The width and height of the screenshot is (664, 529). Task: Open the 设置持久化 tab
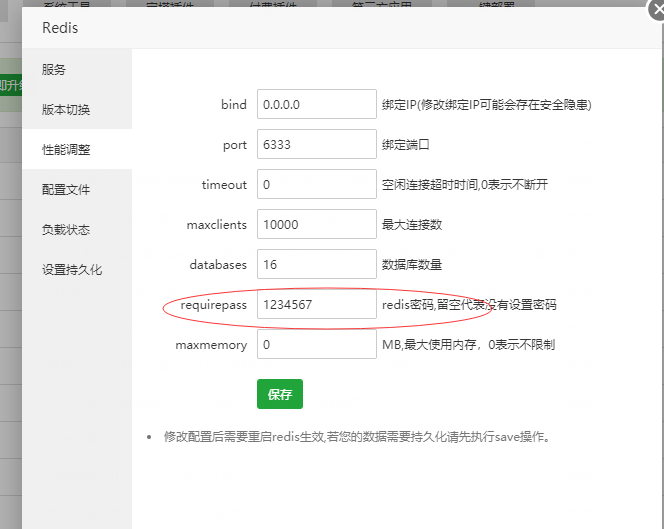[77, 269]
